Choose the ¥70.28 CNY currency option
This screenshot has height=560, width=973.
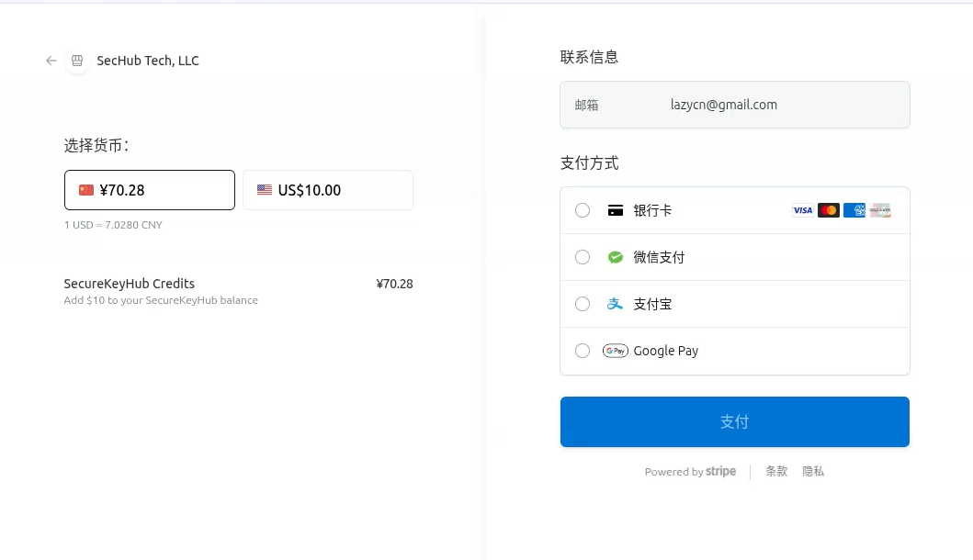(150, 190)
